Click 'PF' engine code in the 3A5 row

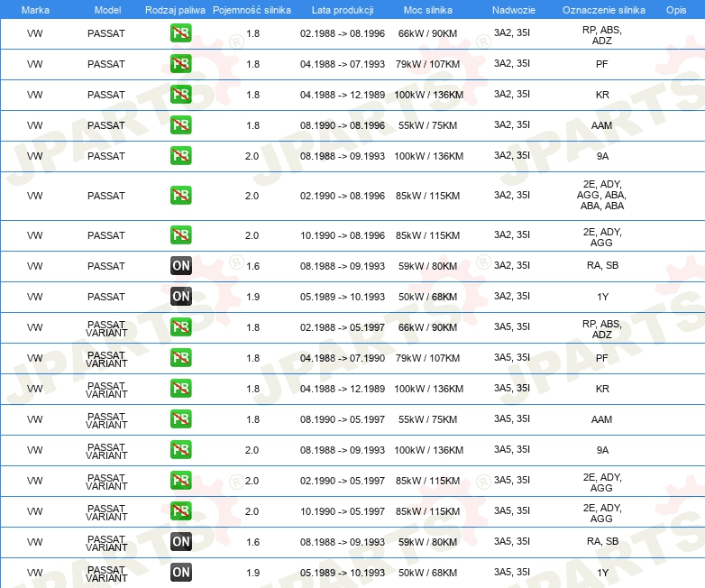coord(601,358)
